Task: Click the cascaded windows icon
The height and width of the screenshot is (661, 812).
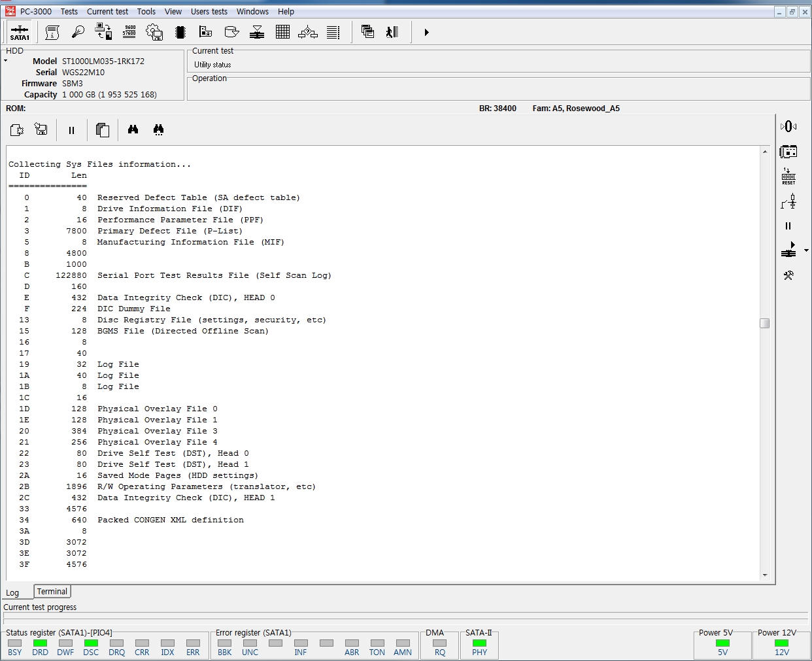Action: [367, 32]
